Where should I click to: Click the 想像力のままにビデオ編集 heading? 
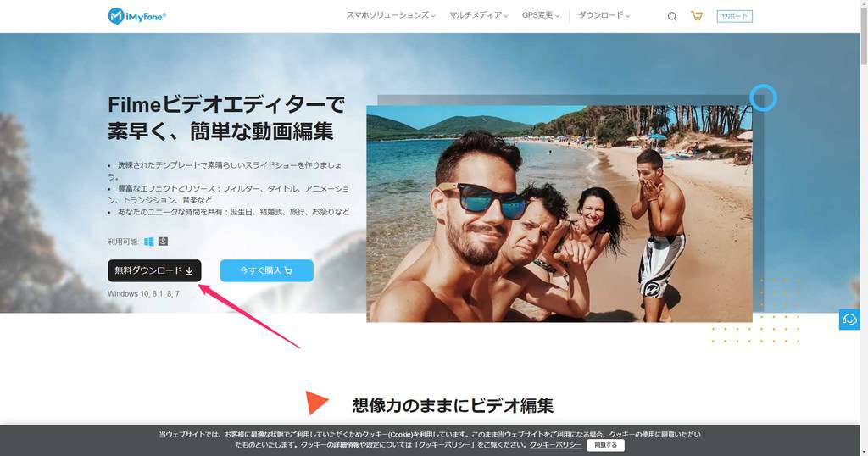pos(453,406)
